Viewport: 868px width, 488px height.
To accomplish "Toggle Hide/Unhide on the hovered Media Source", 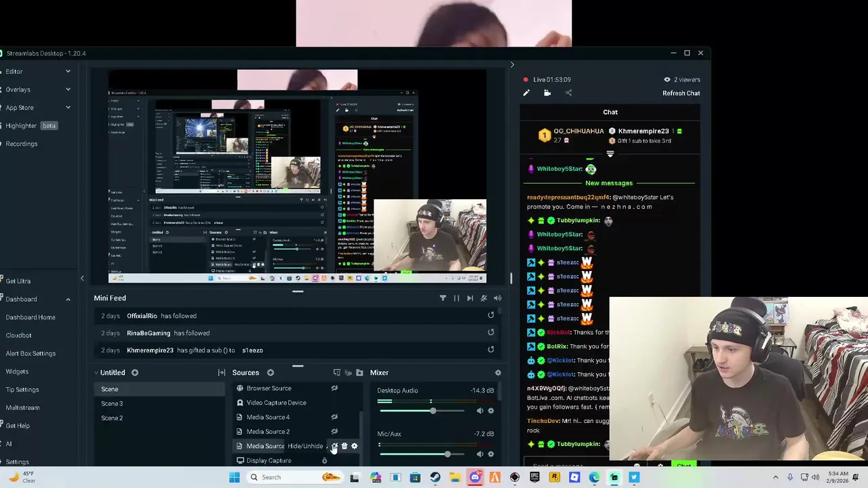I will (334, 446).
